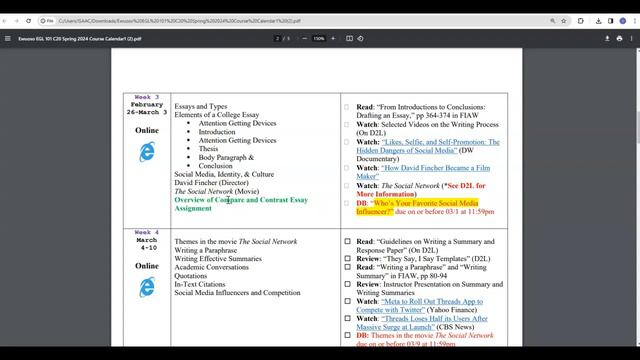Rotate the PDF counterclockwise
This screenshot has height=360, width=640.
tap(360, 39)
